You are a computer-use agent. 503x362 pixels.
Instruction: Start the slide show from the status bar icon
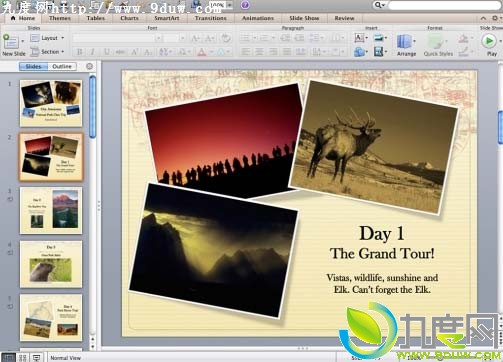pyautogui.click(x=37, y=358)
